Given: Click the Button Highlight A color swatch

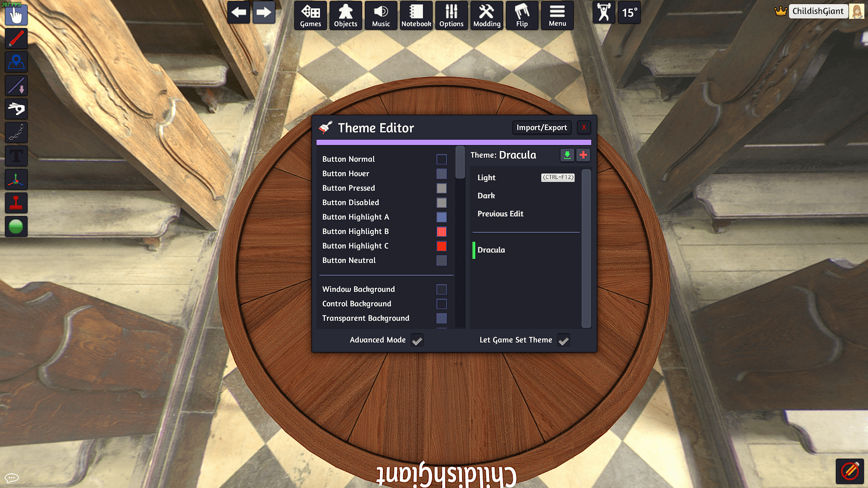Looking at the screenshot, I should [442, 217].
